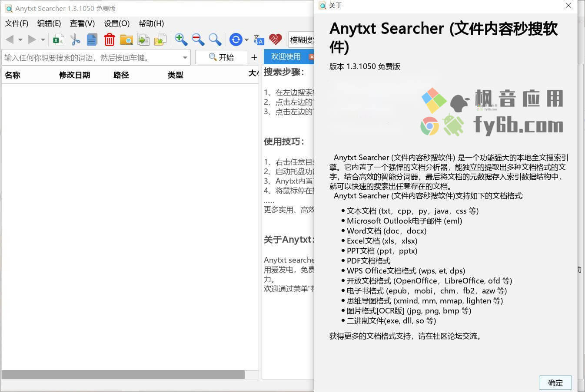This screenshot has width=585, height=392.
Task: Click the zoom out magnifier icon
Action: (198, 40)
